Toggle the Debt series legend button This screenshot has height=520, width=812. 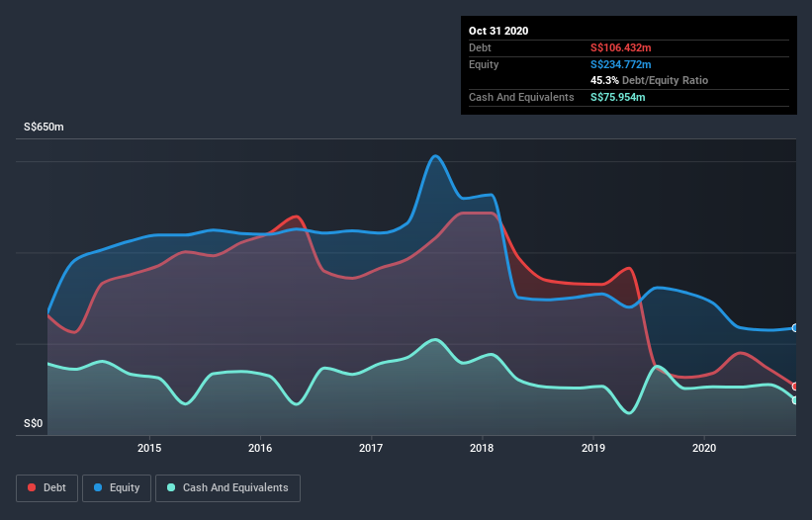tap(47, 488)
